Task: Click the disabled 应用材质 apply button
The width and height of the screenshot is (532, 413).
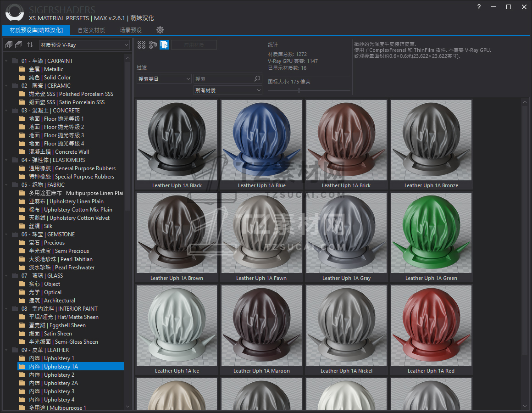Action: coord(194,45)
